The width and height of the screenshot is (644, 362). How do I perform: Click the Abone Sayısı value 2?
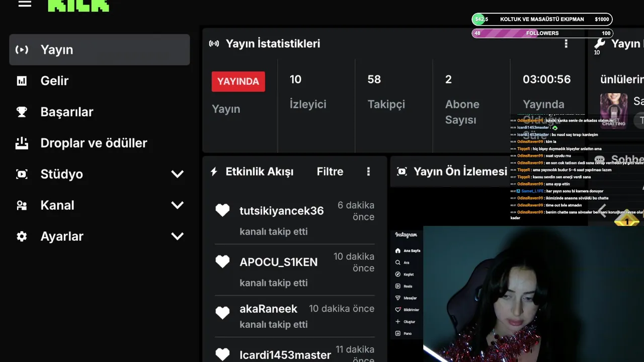[448, 79]
